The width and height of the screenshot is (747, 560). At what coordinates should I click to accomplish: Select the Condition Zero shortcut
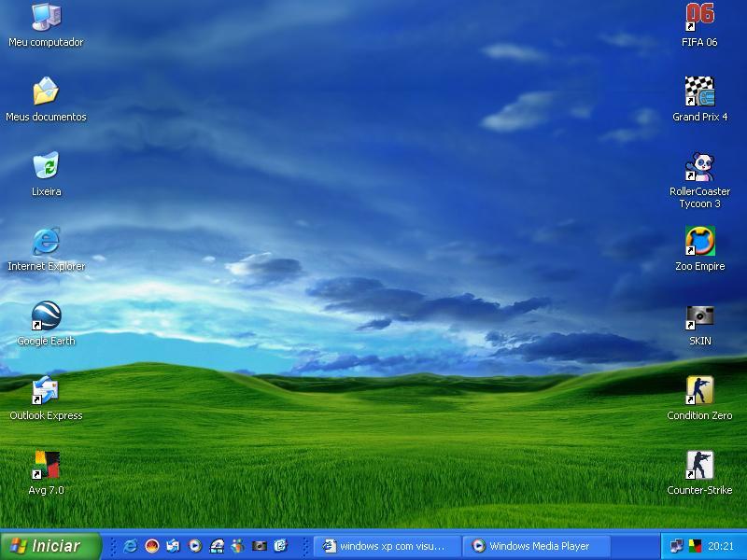tap(699, 390)
